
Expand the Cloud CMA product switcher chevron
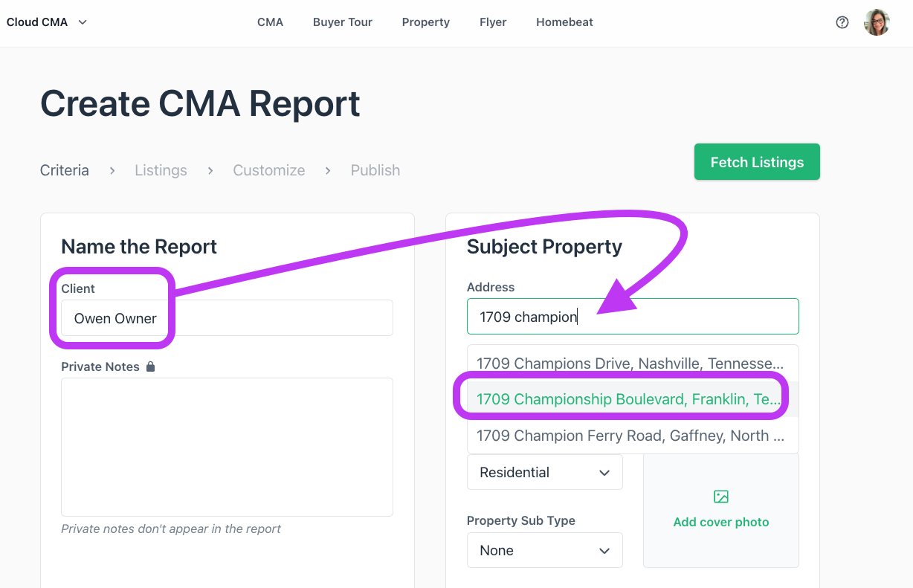pos(83,22)
